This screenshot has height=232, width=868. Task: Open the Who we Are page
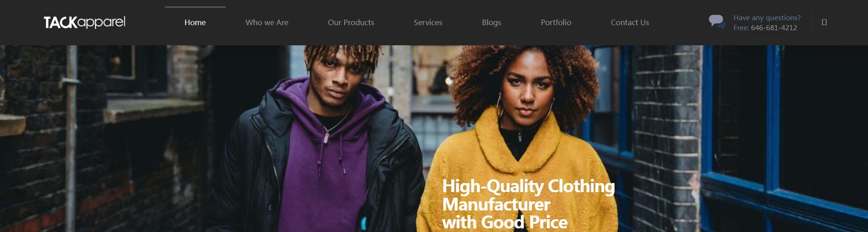coord(267,22)
